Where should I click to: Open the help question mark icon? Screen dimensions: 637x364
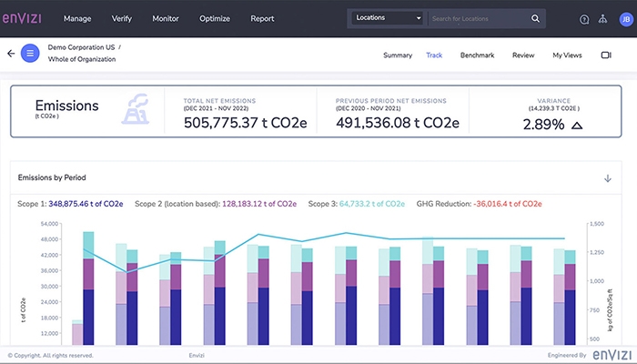tap(584, 18)
